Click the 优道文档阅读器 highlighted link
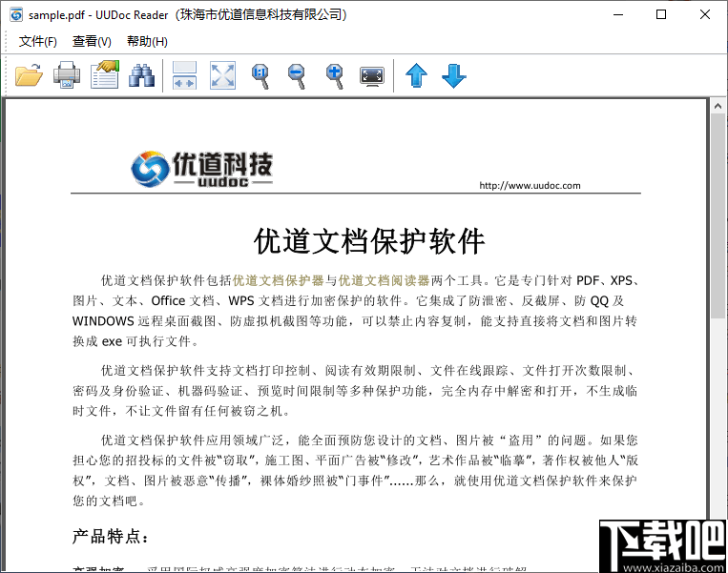Viewport: 728px width, 573px height. tap(384, 280)
